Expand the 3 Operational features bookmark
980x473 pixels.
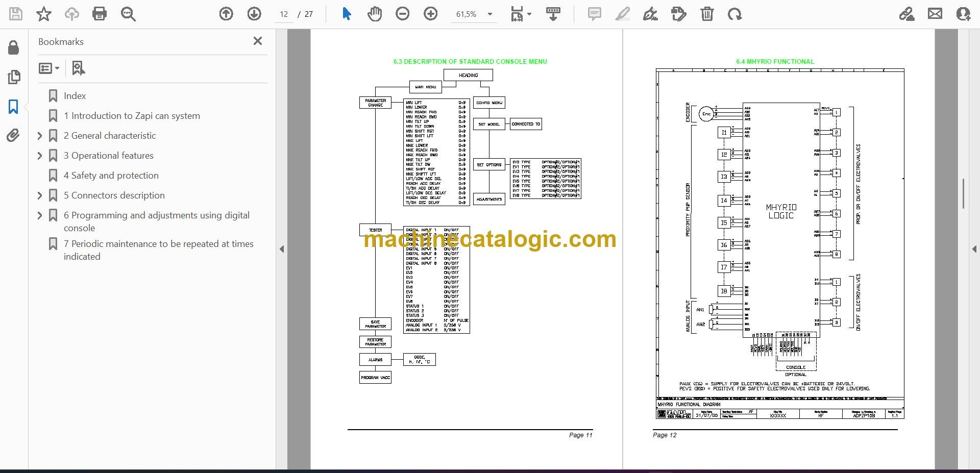coord(40,156)
